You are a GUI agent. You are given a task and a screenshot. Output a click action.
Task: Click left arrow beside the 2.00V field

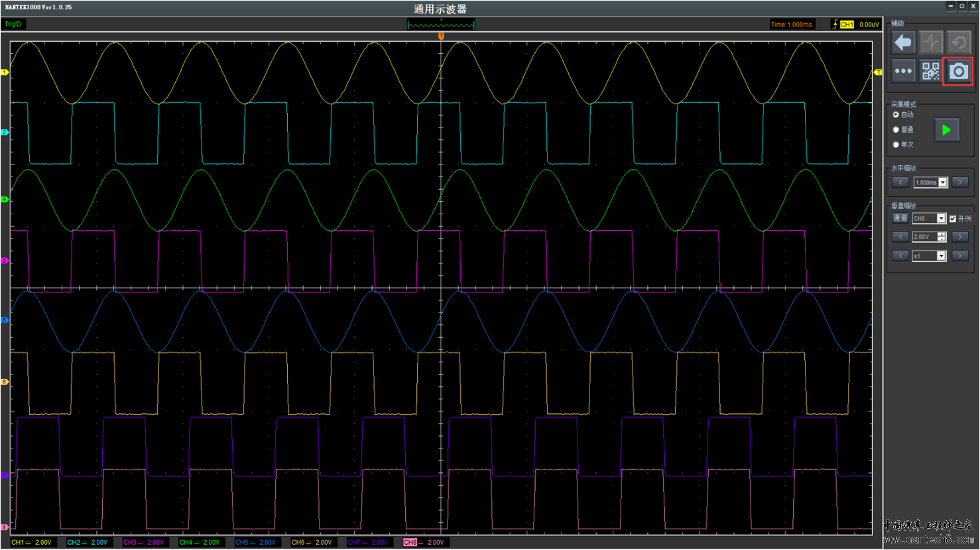pos(900,237)
